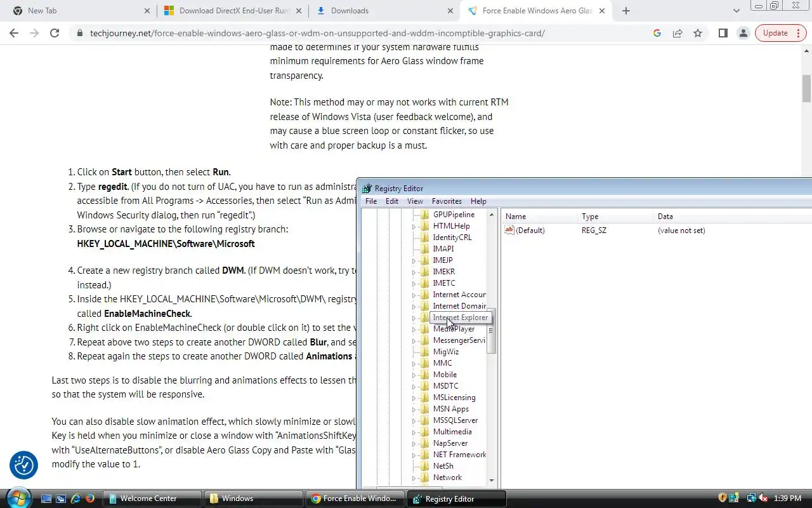Launch Firefox from Quick Launch
This screenshot has height=508, width=812.
pos(90,498)
